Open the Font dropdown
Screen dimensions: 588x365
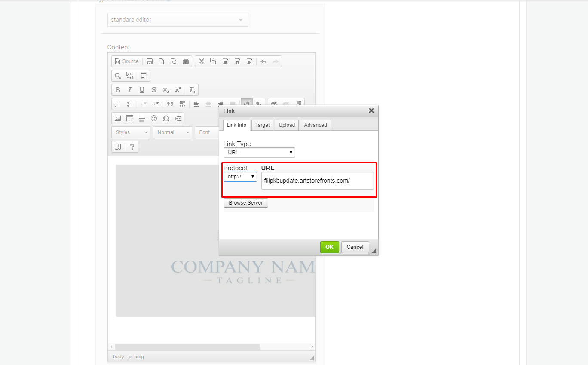207,132
